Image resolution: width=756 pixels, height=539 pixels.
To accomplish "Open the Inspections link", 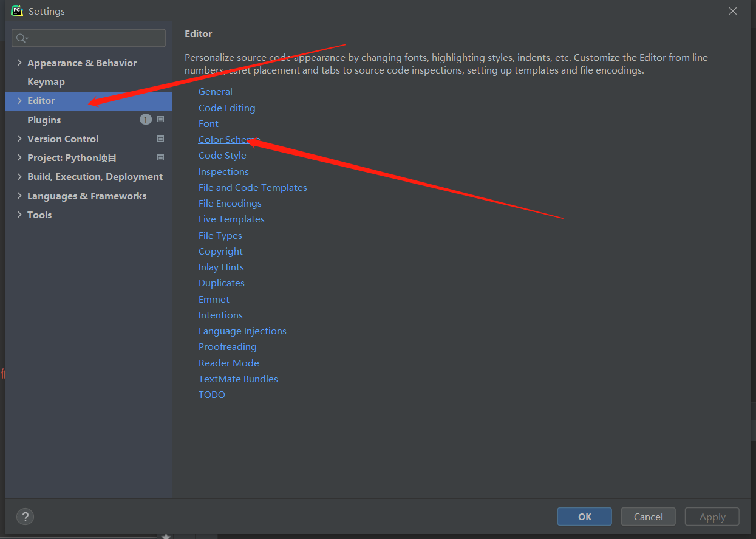I will [223, 171].
